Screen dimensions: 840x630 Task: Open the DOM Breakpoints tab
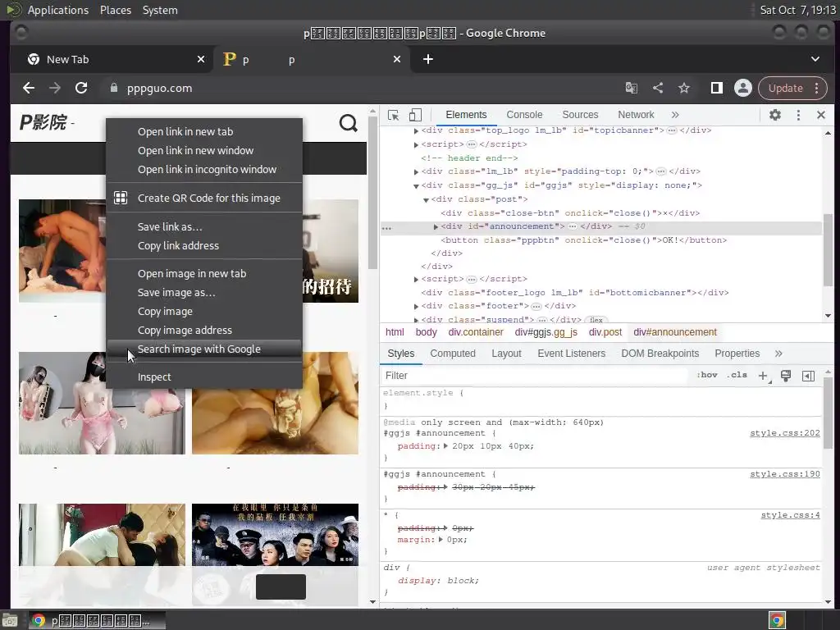point(660,354)
